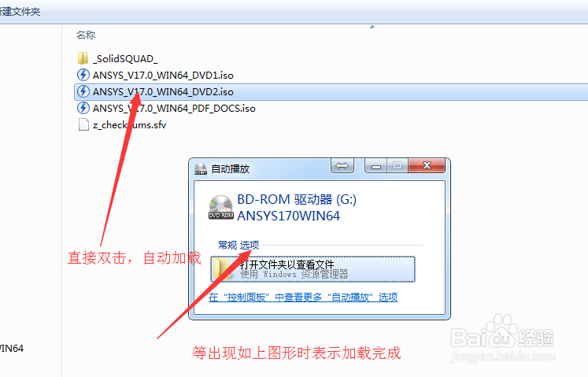Select ANSYS_V17.0_WIN64_DVD2.iso disc image icon
Screen dimensions: 588x377
[x=83, y=91]
